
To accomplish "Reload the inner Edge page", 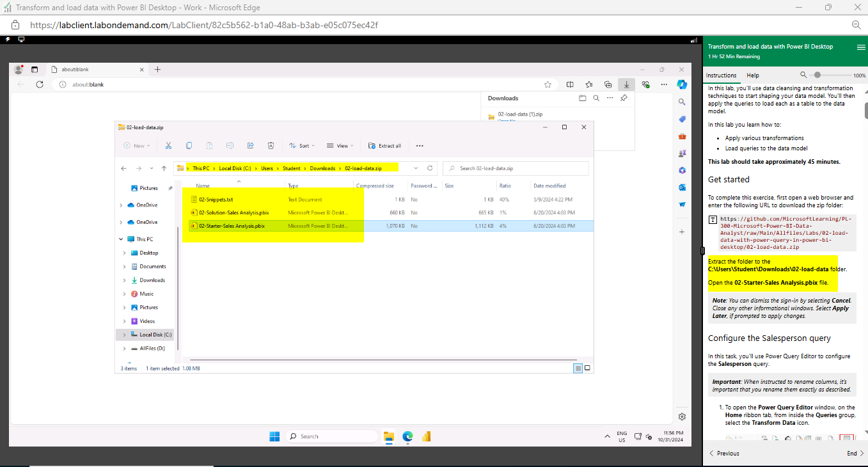I will pos(40,84).
